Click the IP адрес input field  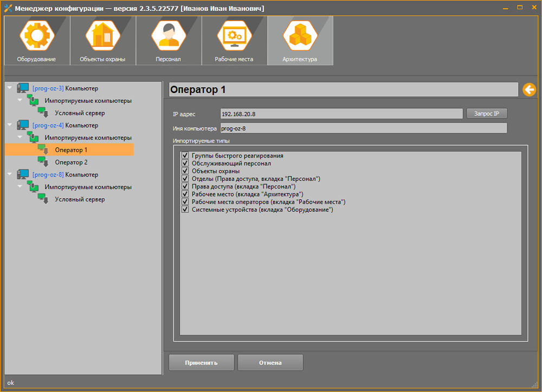[x=341, y=114]
